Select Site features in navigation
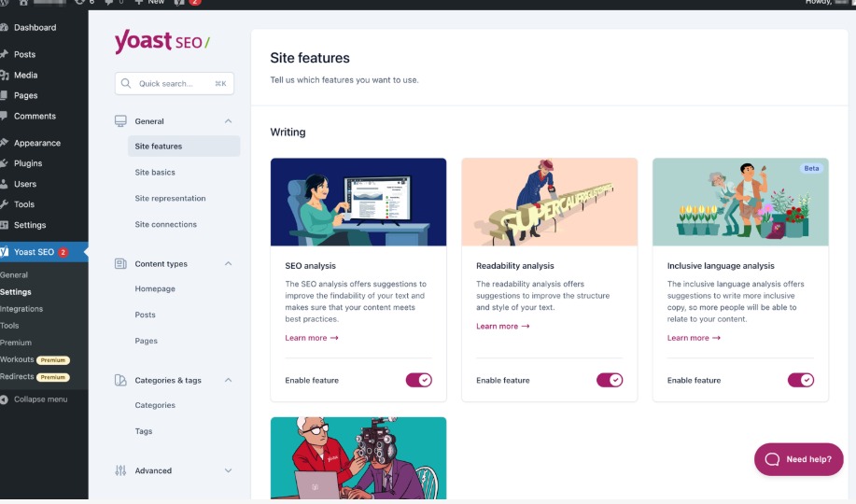856x504 pixels. (184, 147)
